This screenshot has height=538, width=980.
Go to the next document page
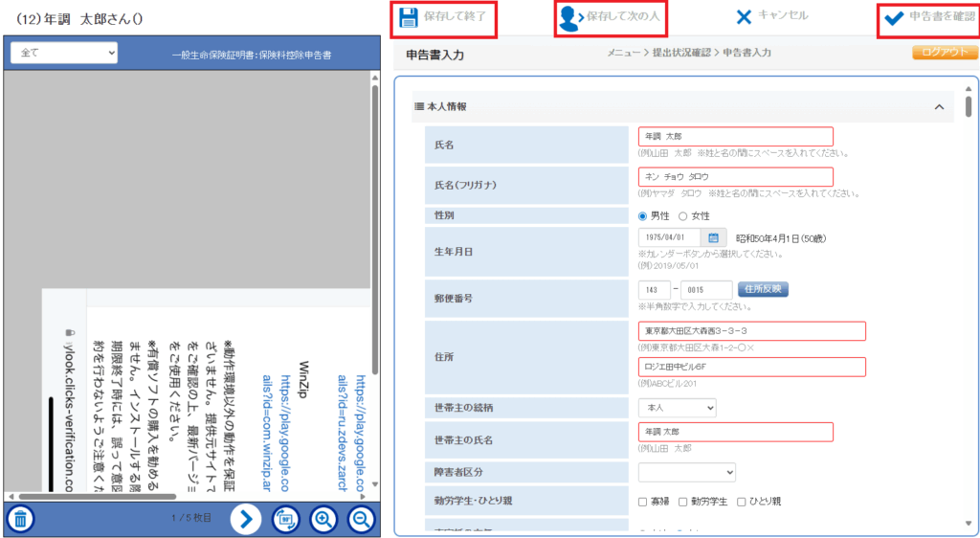click(x=246, y=519)
